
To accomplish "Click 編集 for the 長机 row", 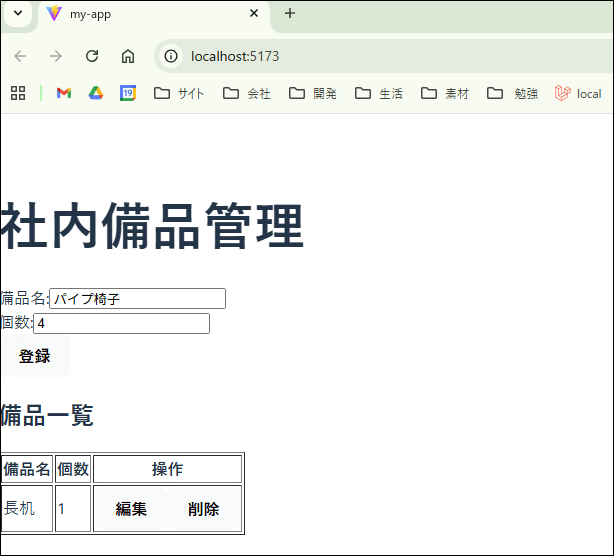I will pos(131,509).
